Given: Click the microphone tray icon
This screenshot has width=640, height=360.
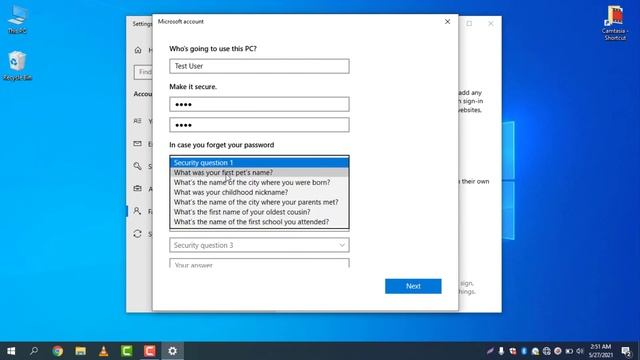Looking at the screenshot, I should [501, 351].
